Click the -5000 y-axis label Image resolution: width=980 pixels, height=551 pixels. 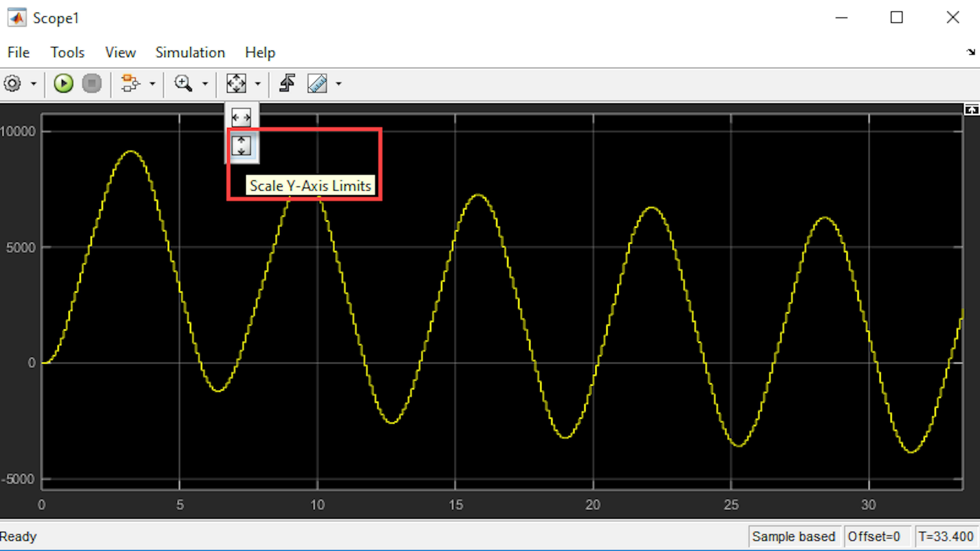click(x=18, y=479)
